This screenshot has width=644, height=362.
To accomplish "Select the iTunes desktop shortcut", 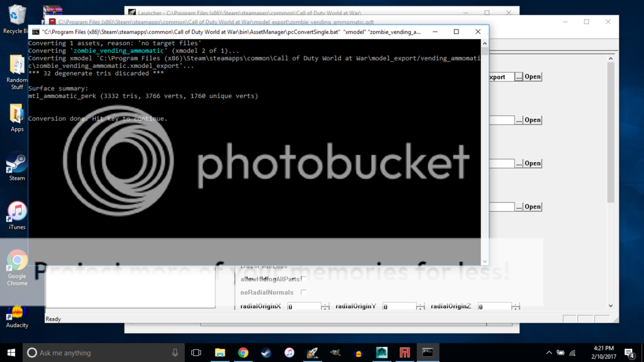I will point(16,216).
